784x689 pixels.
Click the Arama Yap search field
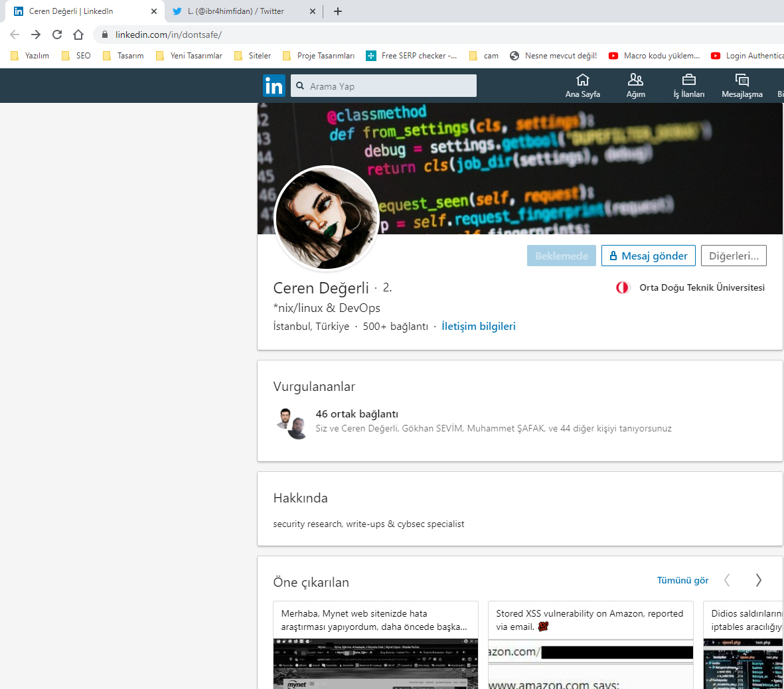[x=384, y=86]
